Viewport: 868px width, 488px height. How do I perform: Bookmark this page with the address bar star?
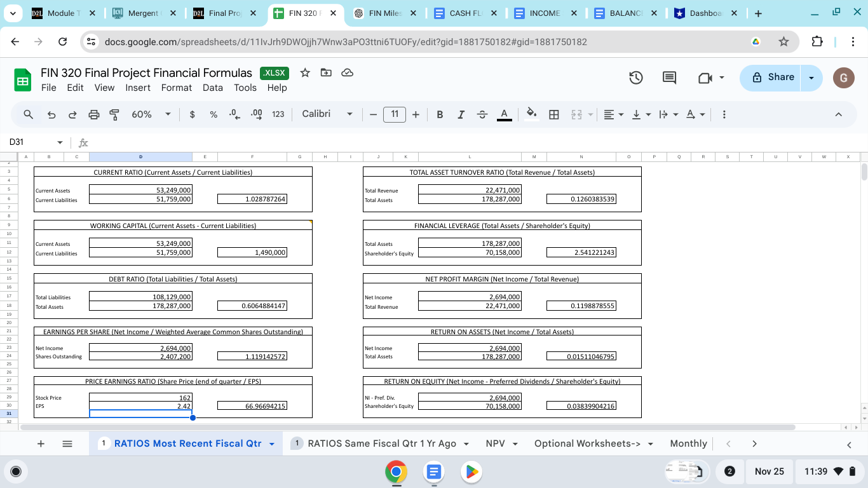783,42
